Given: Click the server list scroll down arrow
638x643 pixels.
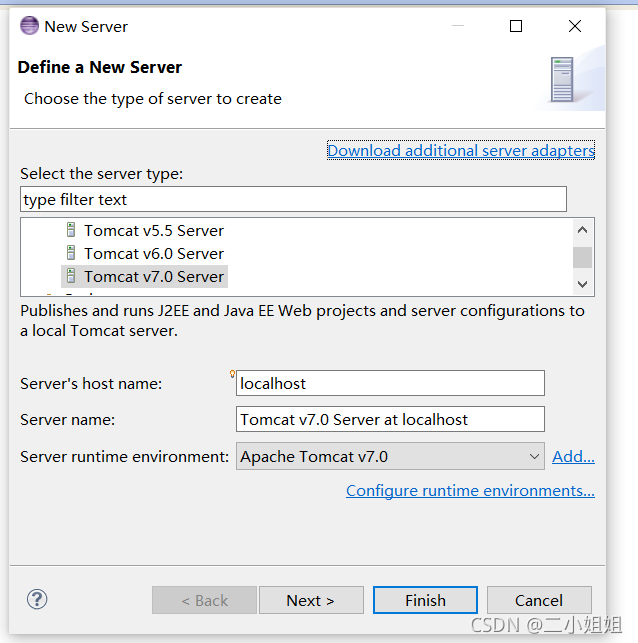Looking at the screenshot, I should [582, 284].
